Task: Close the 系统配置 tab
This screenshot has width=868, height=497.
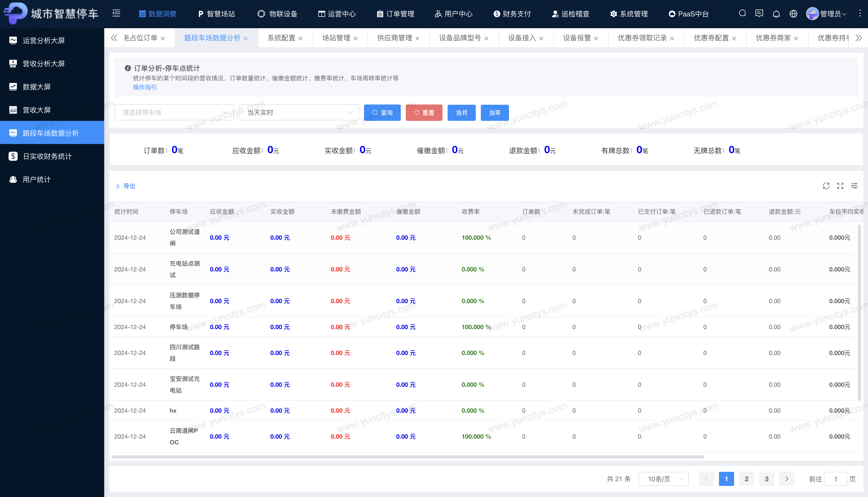Action: [x=301, y=39]
